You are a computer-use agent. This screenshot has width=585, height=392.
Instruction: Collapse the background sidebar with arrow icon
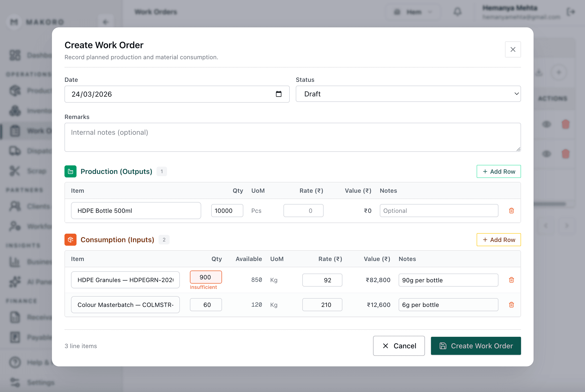point(105,22)
